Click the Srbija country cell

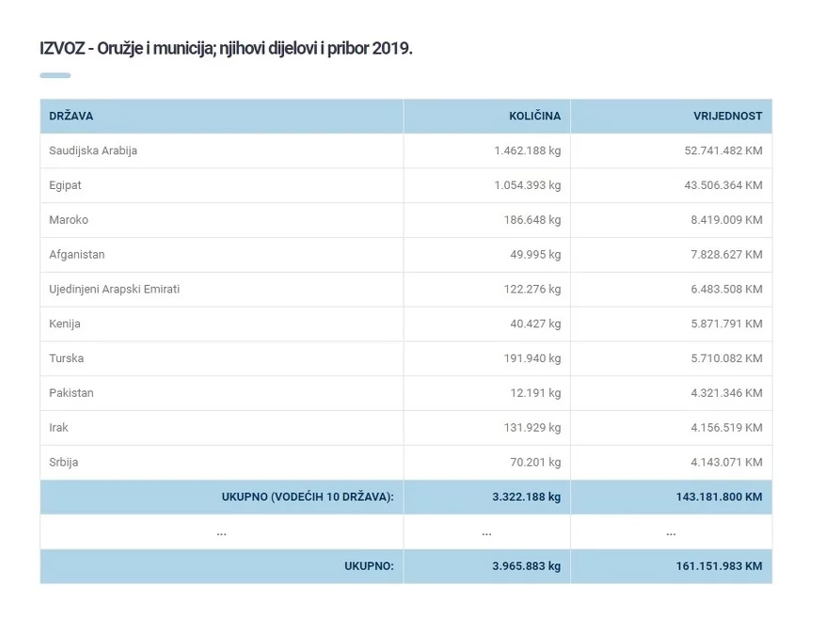(64, 463)
